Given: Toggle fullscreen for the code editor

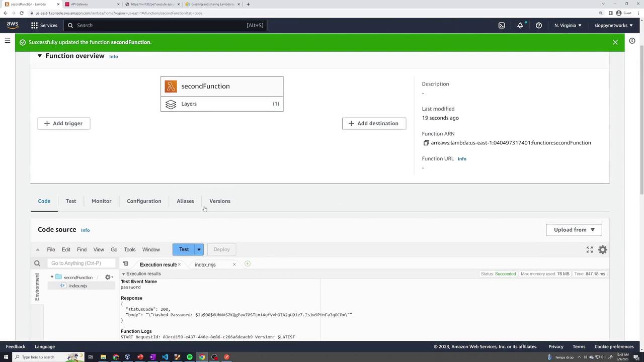Looking at the screenshot, I should [x=590, y=249].
